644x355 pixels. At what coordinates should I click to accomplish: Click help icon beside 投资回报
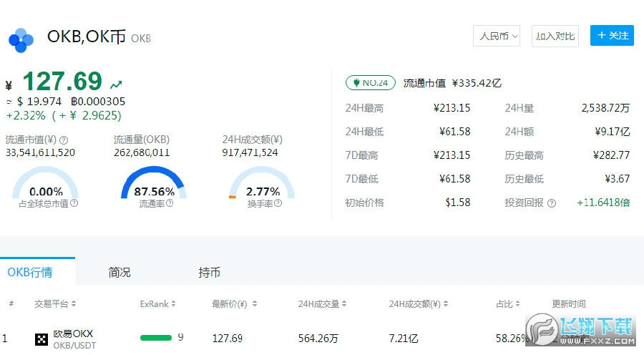[551, 203]
